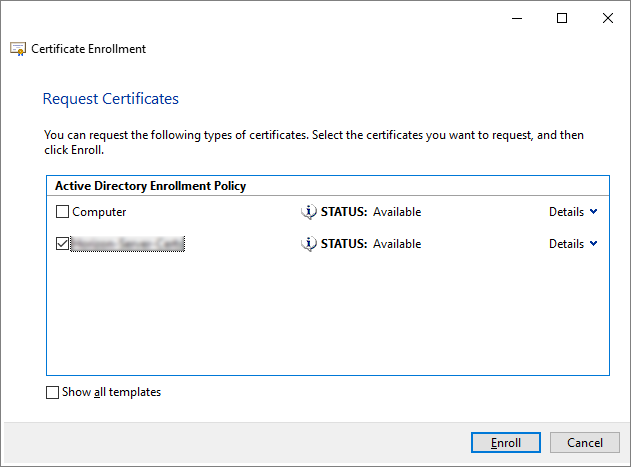This screenshot has width=631, height=467.
Task: Expand the Computer row's Details arrow
Action: 594,212
